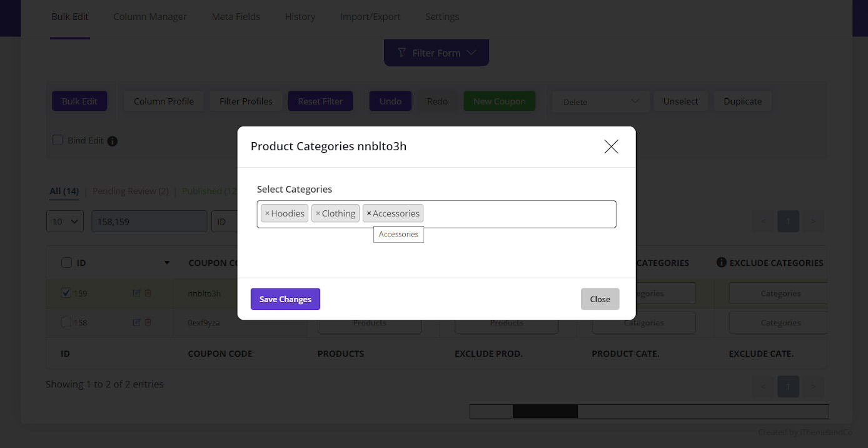The width and height of the screenshot is (868, 448).
Task: Click inside the Select Categories input field
Action: [519, 214]
